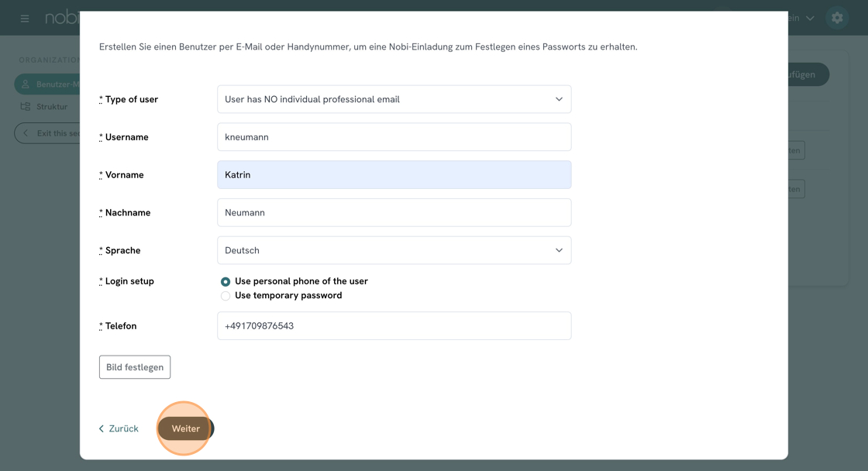Click the Bild festlegen button
The width and height of the screenshot is (868, 471).
tap(135, 367)
